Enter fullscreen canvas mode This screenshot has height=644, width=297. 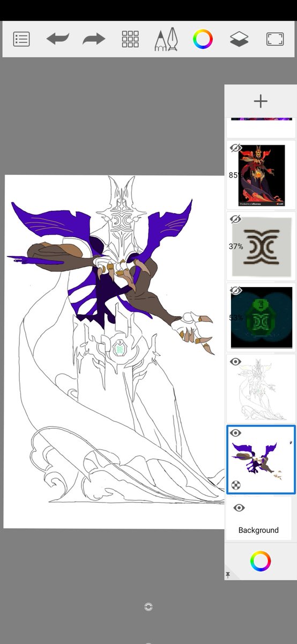tap(275, 39)
